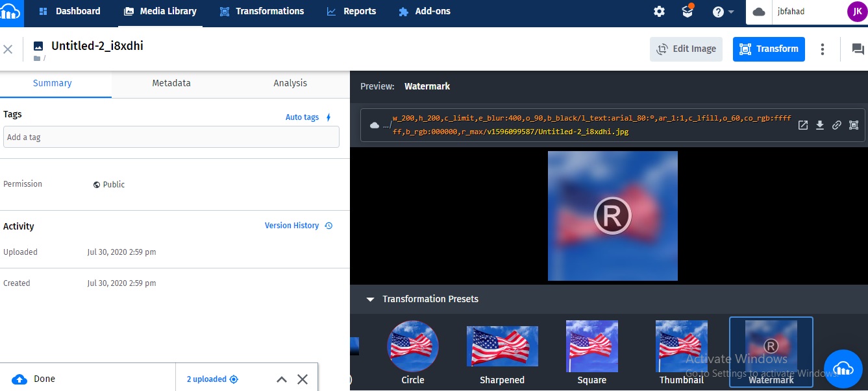Open the jbfahad account dropdown
The height and width of the screenshot is (391, 868).
805,12
